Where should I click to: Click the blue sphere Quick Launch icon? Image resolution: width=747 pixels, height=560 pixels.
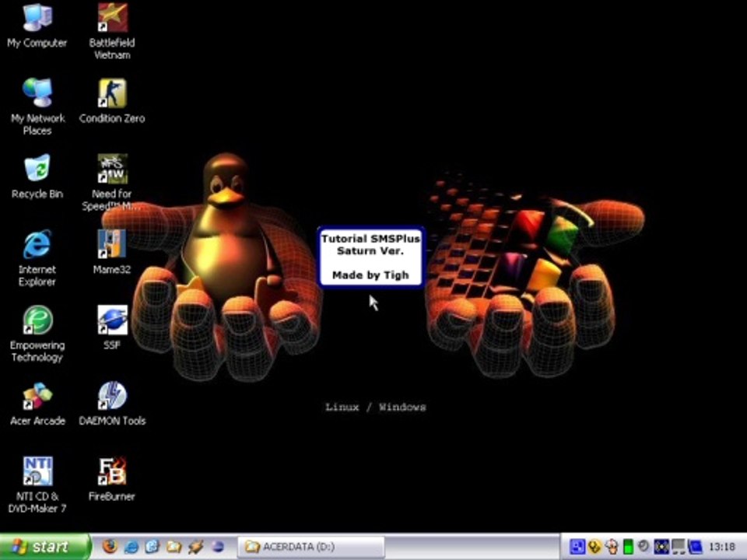click(x=217, y=547)
